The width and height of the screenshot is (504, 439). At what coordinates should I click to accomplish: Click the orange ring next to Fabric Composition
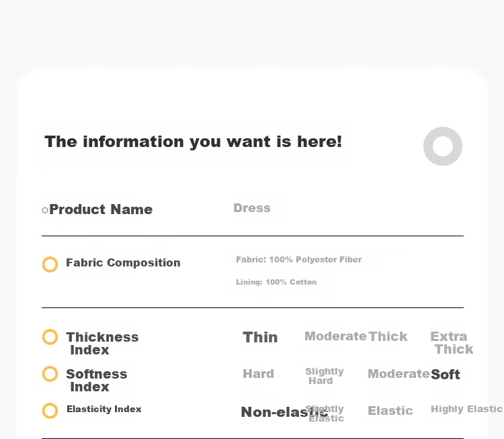coord(50,264)
